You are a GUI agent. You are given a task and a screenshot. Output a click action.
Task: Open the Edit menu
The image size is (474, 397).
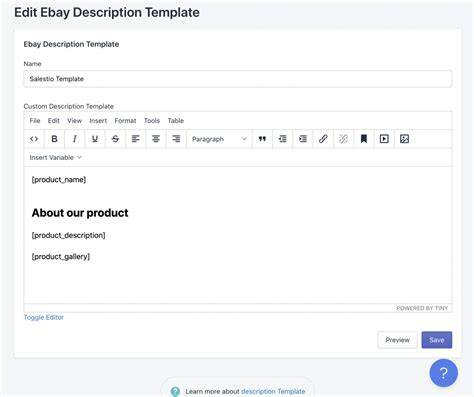(x=53, y=121)
